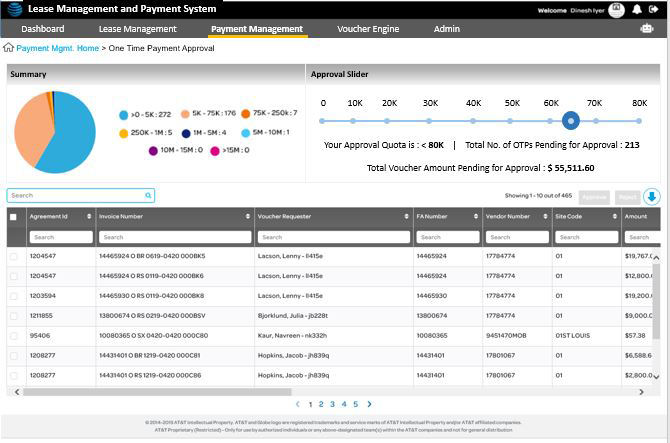The image size is (670, 443).
Task: Focus the Agreement Id filter field
Action: tap(61, 237)
